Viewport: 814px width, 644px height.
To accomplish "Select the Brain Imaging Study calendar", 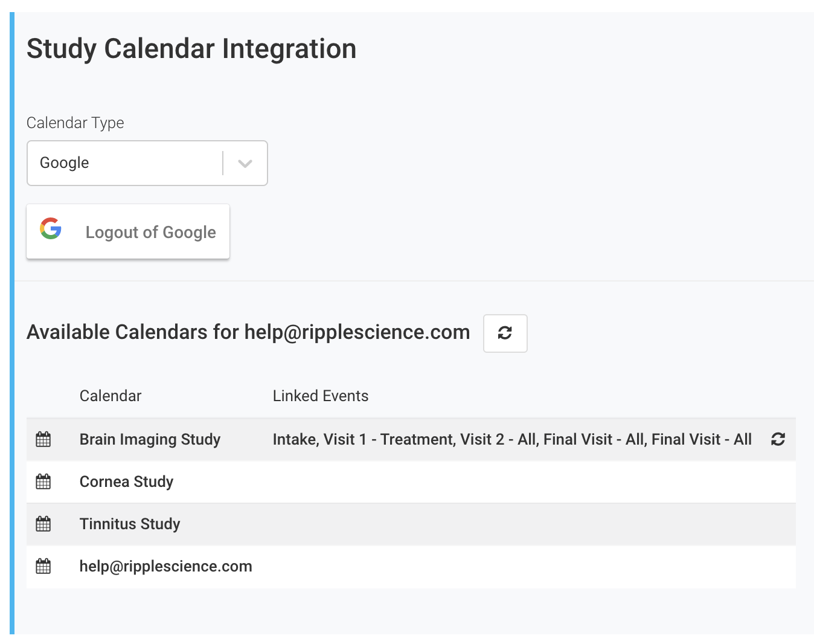I will coord(150,439).
